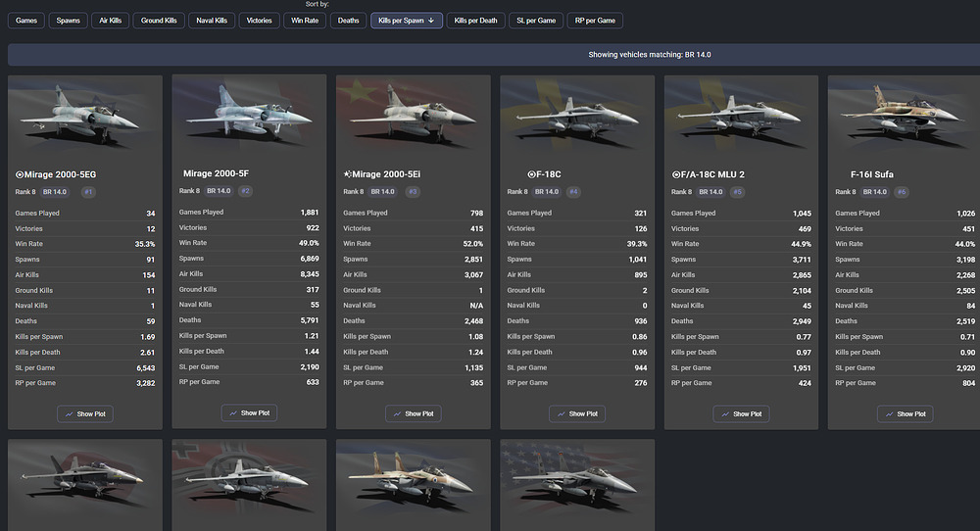Click BR 14.0 badge on F-18C
980x531 pixels.
click(x=547, y=192)
